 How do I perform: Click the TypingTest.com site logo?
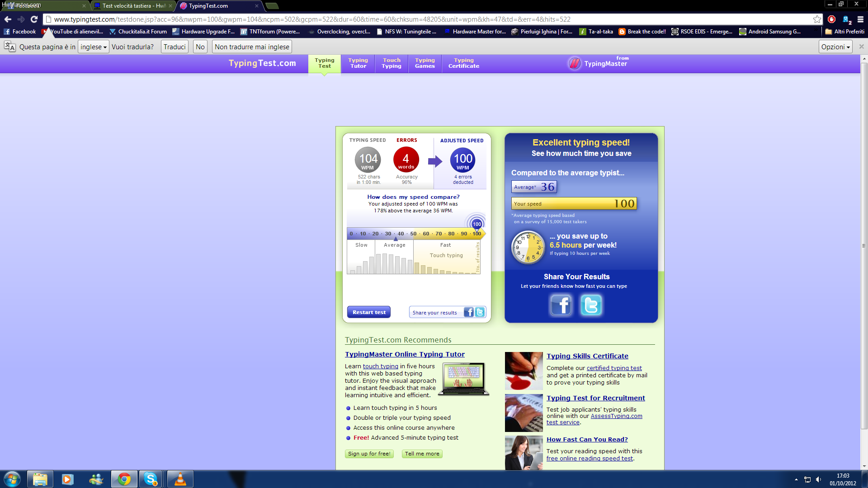[x=262, y=63]
